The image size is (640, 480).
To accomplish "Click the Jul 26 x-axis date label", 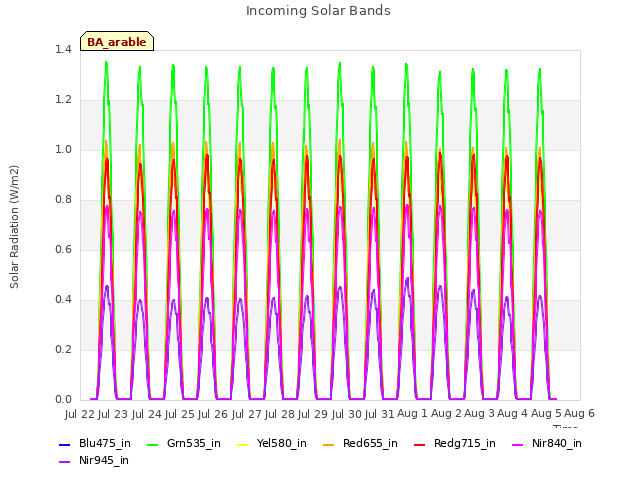I will click(x=213, y=414).
